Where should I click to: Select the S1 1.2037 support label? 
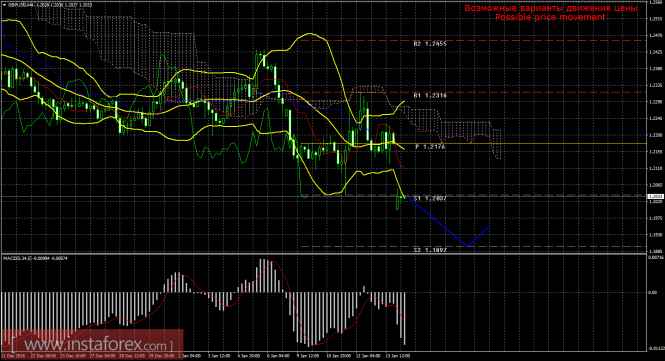click(430, 199)
